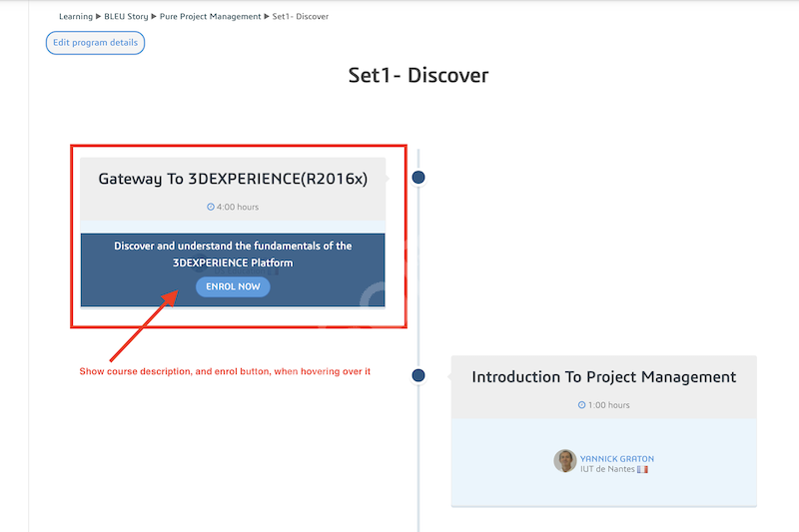Open the Gateway To 3DEXPERIENCE(R2016x) course title

tap(233, 179)
